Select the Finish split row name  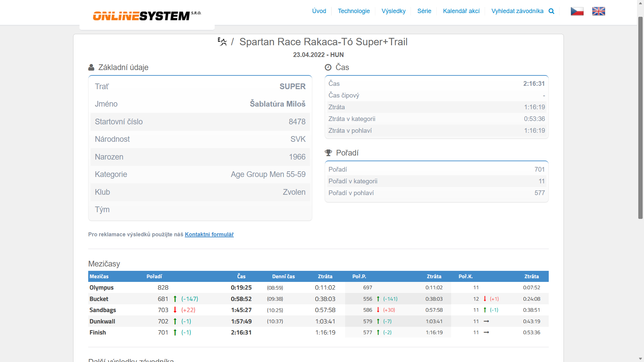point(98,333)
